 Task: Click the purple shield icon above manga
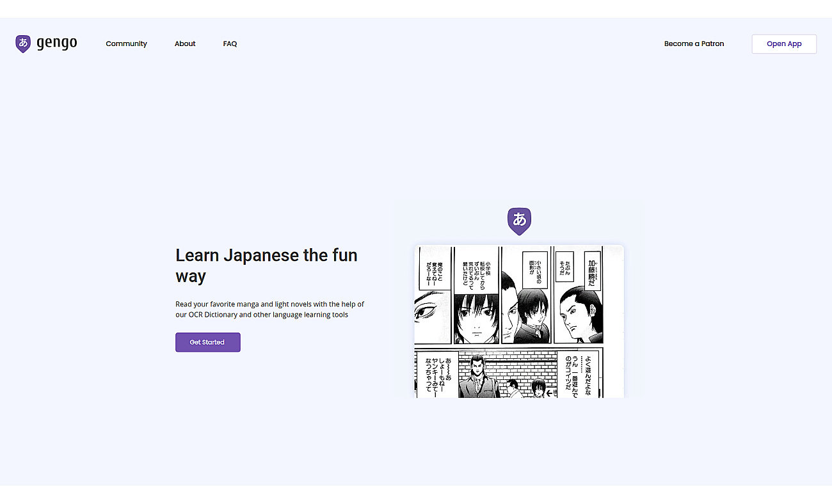click(x=519, y=221)
